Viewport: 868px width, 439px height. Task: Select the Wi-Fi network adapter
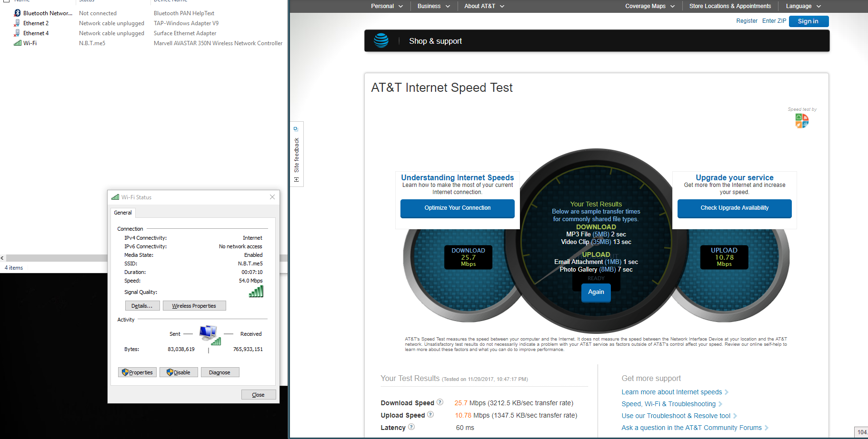(x=30, y=43)
